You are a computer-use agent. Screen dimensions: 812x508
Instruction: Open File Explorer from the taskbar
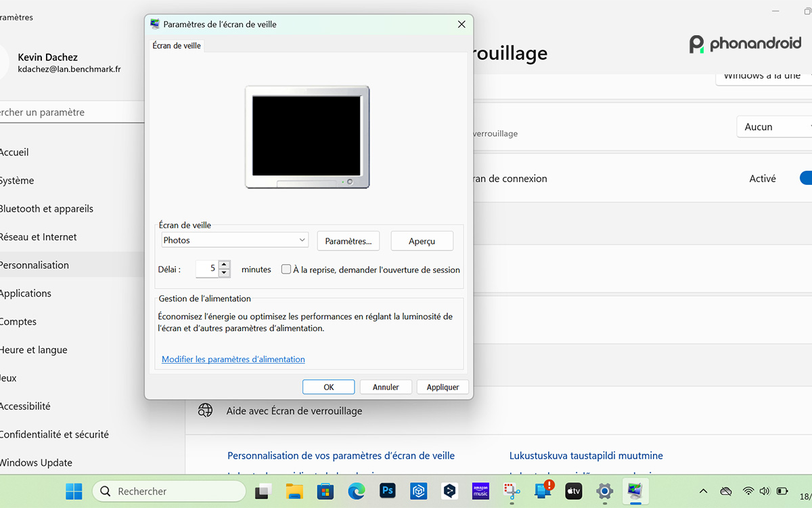click(294, 491)
